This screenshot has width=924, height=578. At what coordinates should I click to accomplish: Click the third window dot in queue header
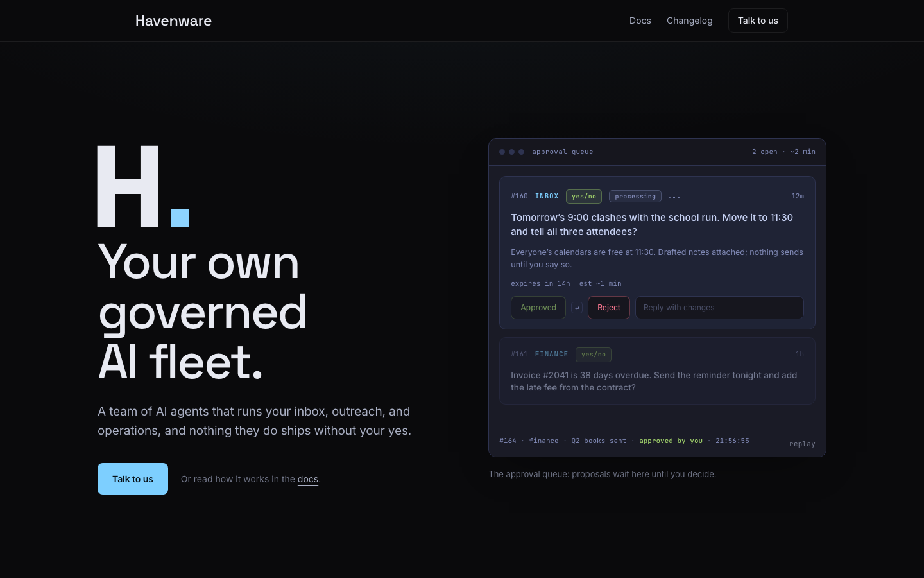pyautogui.click(x=522, y=152)
